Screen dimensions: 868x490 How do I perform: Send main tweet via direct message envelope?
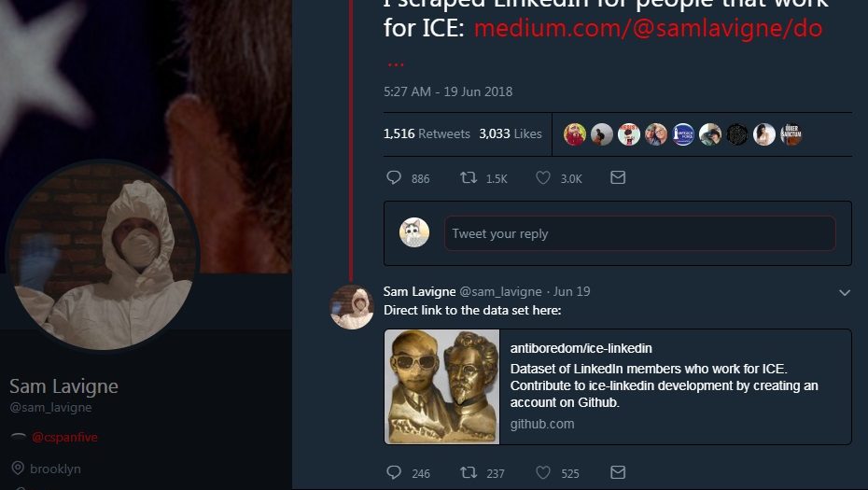pyautogui.click(x=618, y=177)
